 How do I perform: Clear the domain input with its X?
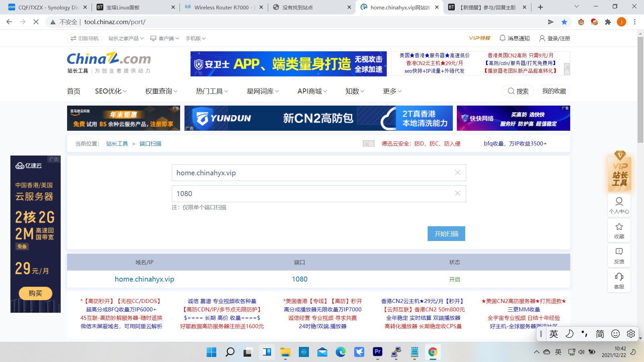458,173
